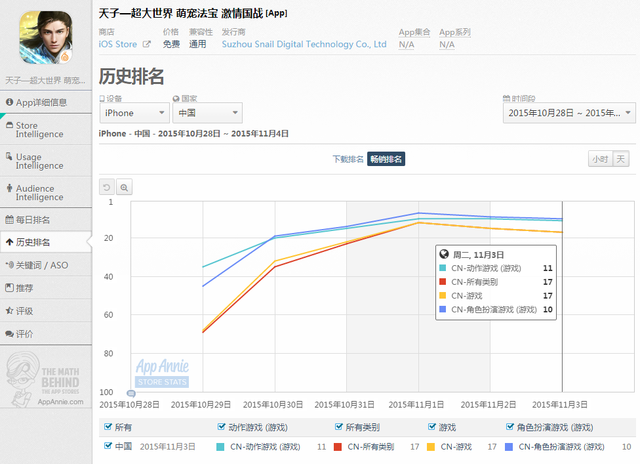Select 畅销排名 tab
640x464 pixels.
click(x=386, y=159)
